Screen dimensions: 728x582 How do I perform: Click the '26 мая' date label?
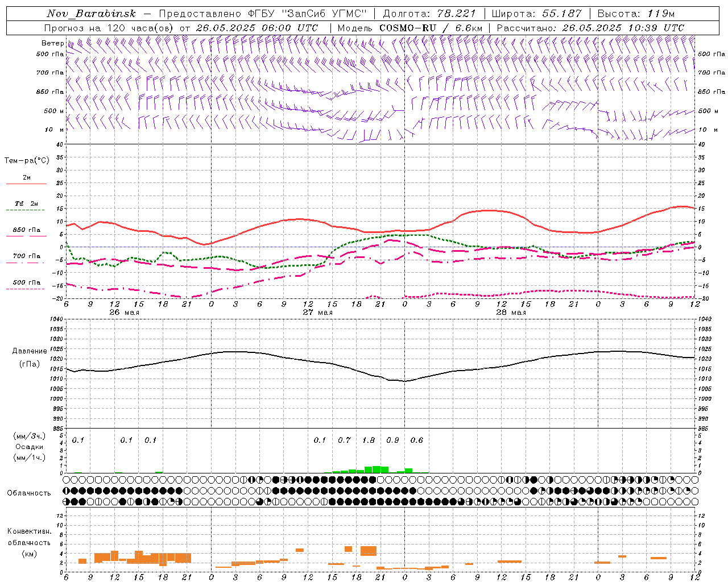[124, 313]
